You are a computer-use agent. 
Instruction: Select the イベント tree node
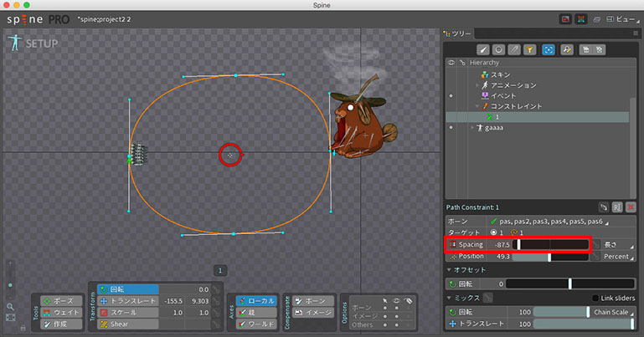point(503,96)
